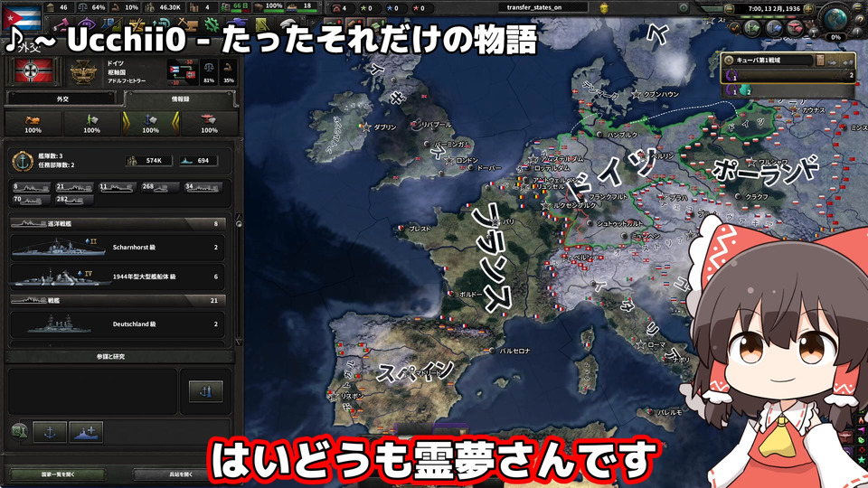Click the stability value 64%

click(x=92, y=7)
